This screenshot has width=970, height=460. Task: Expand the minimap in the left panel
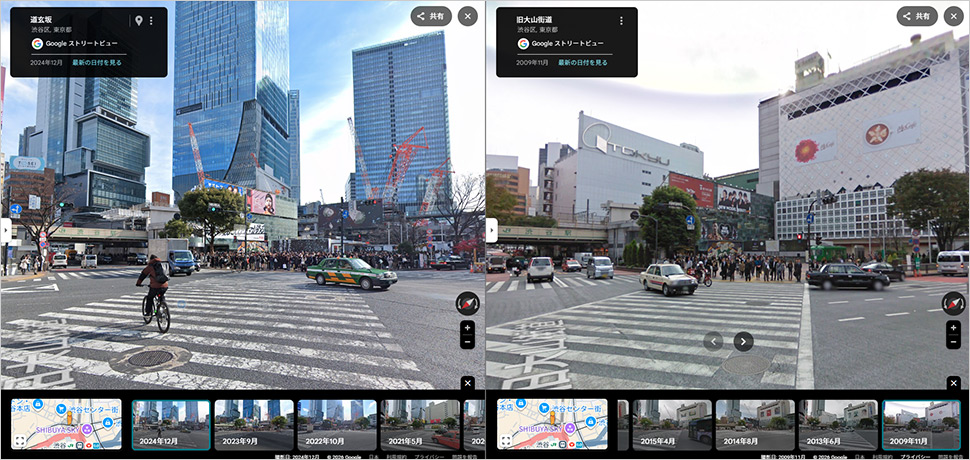(x=20, y=441)
